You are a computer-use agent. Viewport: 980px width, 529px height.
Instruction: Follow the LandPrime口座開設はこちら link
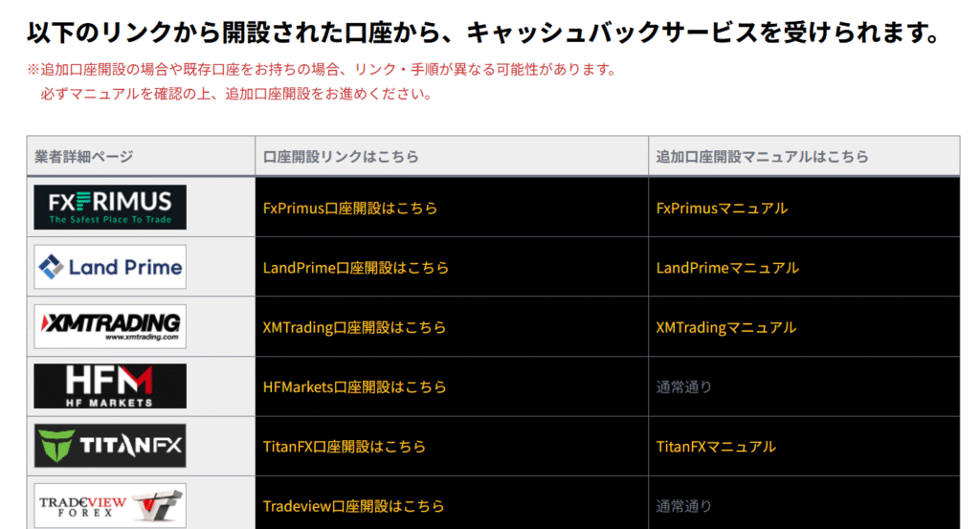point(355,268)
